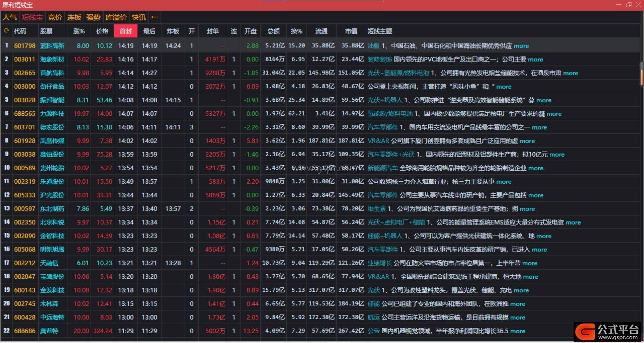
Task: Click the back arrow after 快讯 tab
Action: pyautogui.click(x=154, y=17)
